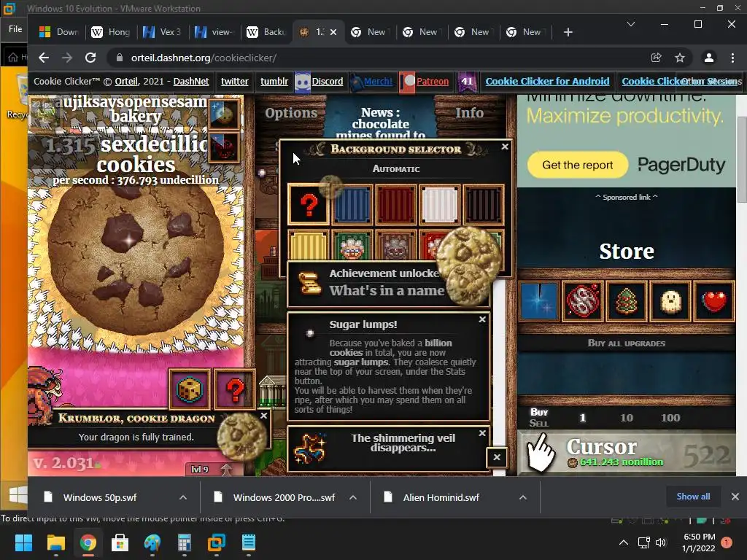Open the twitter link
The width and height of the screenshot is (747, 560).
[234, 82]
